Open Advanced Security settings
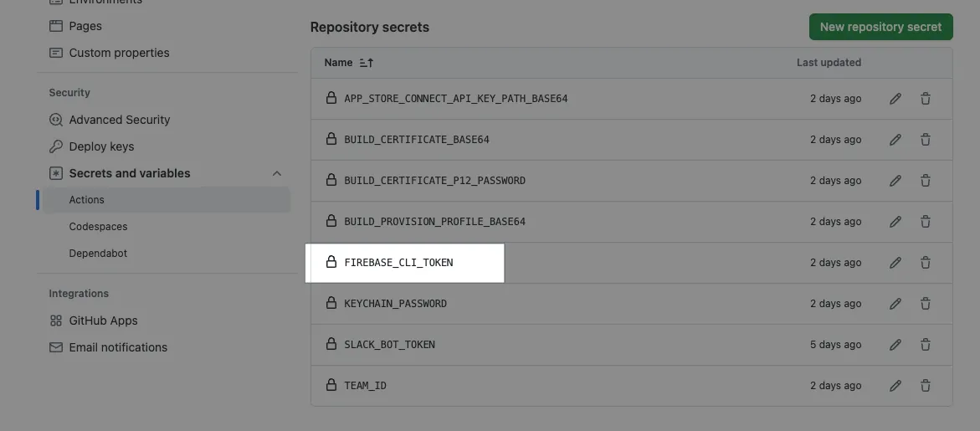The width and height of the screenshot is (980, 431). [119, 120]
